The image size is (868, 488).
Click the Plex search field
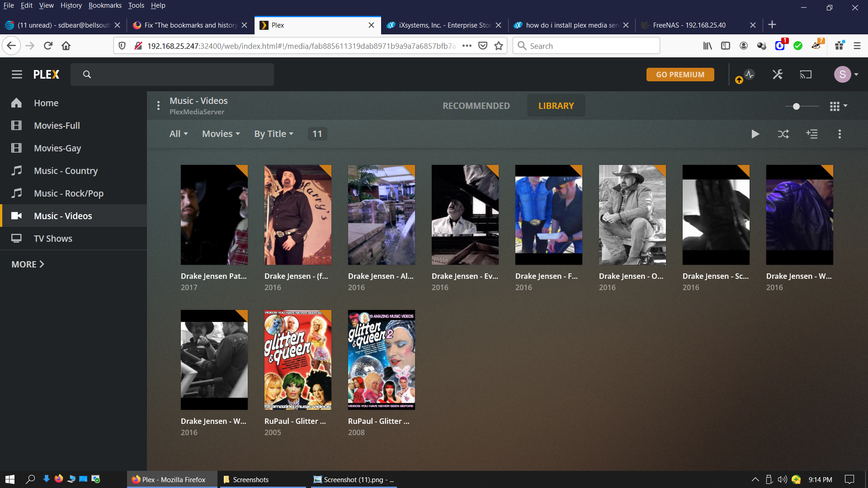pyautogui.click(x=172, y=75)
